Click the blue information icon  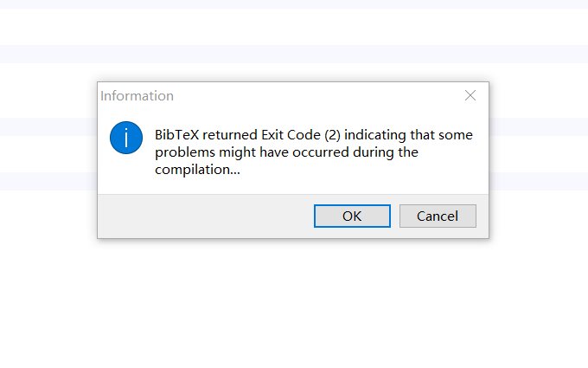point(126,138)
